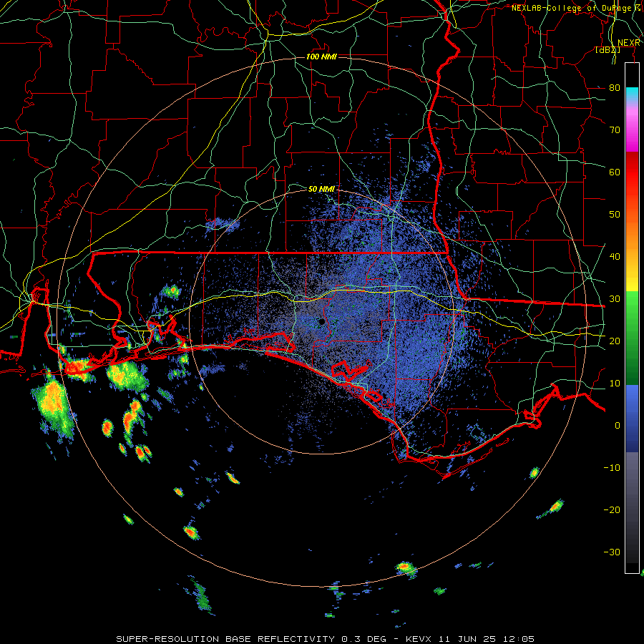Click the green segment of the color bar
Screen dimensions: 644x644
[632, 338]
